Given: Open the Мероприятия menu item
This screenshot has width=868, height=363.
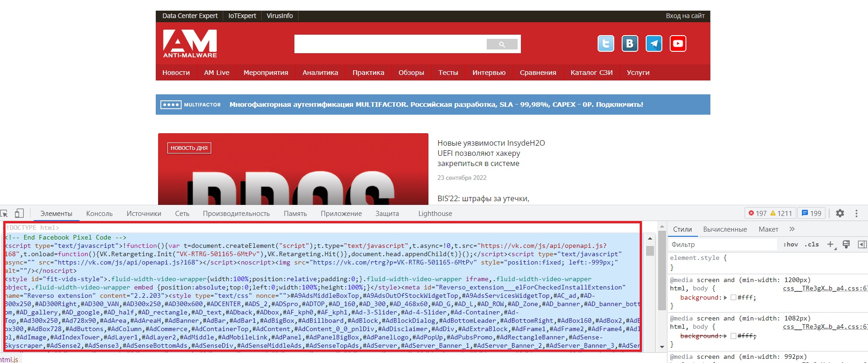Looking at the screenshot, I should (266, 73).
